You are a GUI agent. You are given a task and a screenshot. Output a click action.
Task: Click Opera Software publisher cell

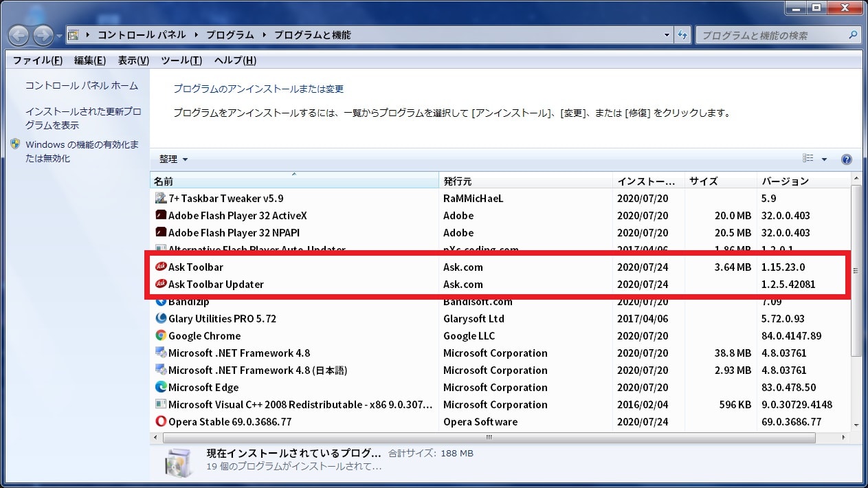point(480,421)
